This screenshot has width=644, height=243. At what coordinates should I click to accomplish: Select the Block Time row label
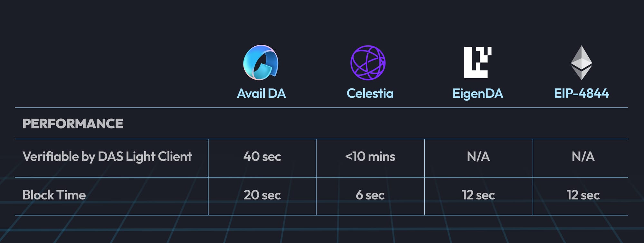(54, 195)
